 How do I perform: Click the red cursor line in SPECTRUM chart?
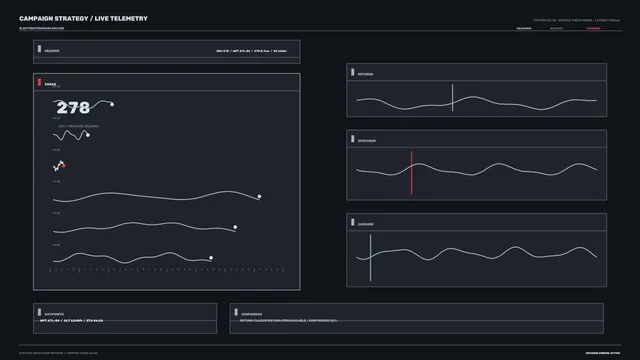tap(411, 173)
